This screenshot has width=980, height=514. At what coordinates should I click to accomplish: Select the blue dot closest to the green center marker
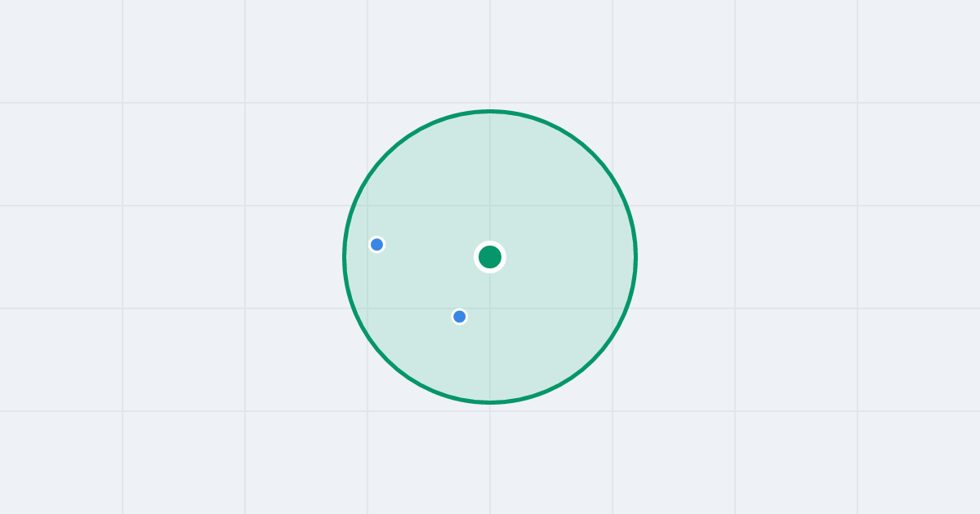pyautogui.click(x=460, y=317)
